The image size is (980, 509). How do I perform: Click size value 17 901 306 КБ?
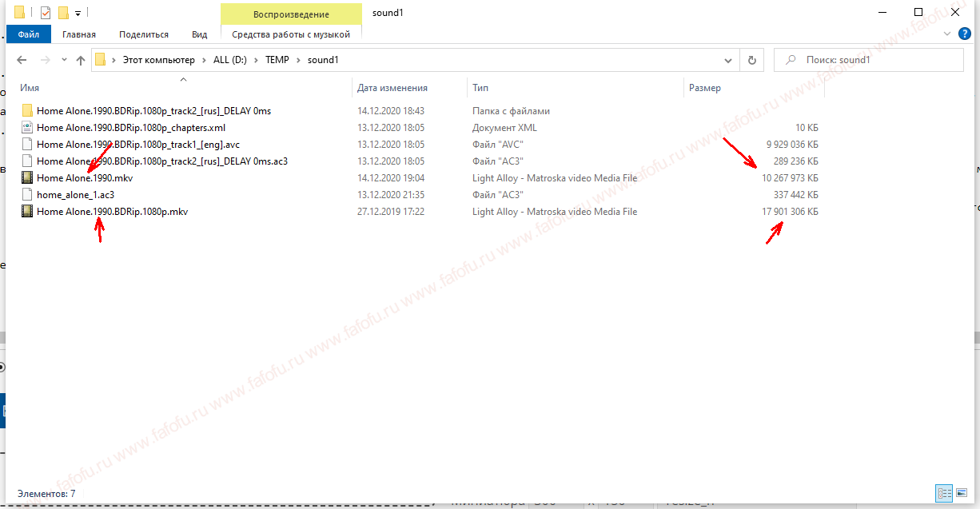[790, 212]
